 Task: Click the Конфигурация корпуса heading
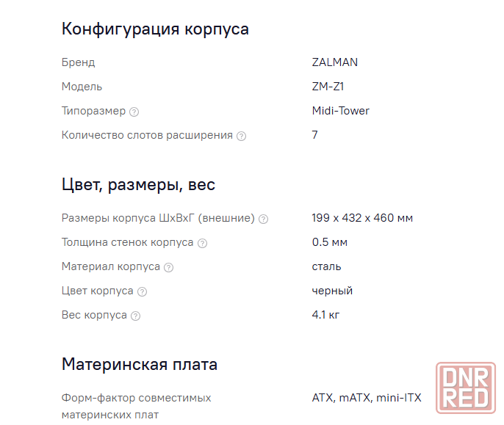(155, 29)
